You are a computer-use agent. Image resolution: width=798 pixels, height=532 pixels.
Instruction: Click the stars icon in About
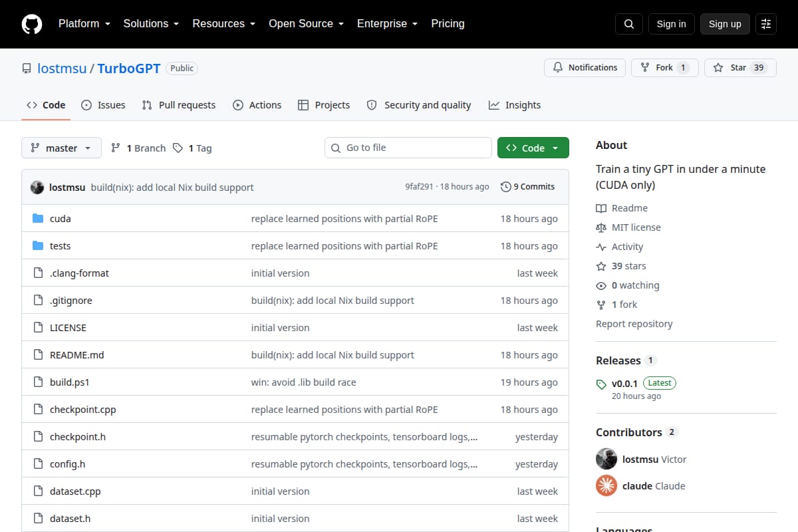pos(601,266)
